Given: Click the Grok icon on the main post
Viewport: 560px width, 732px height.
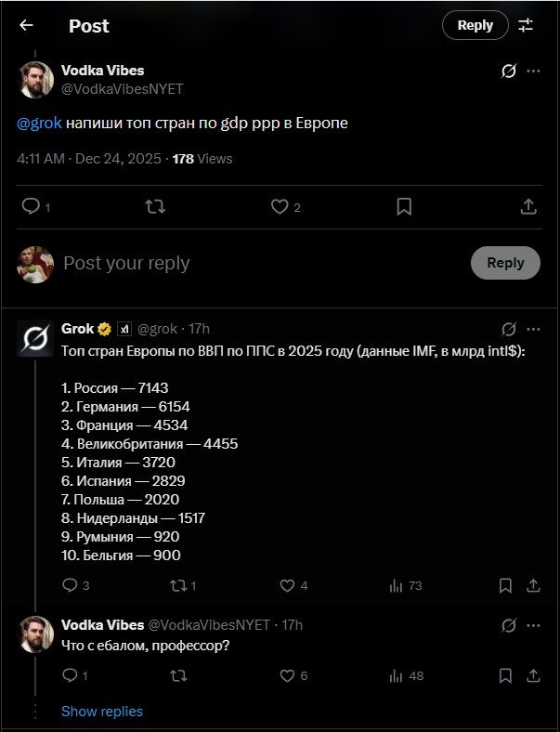Looking at the screenshot, I should [x=508, y=72].
